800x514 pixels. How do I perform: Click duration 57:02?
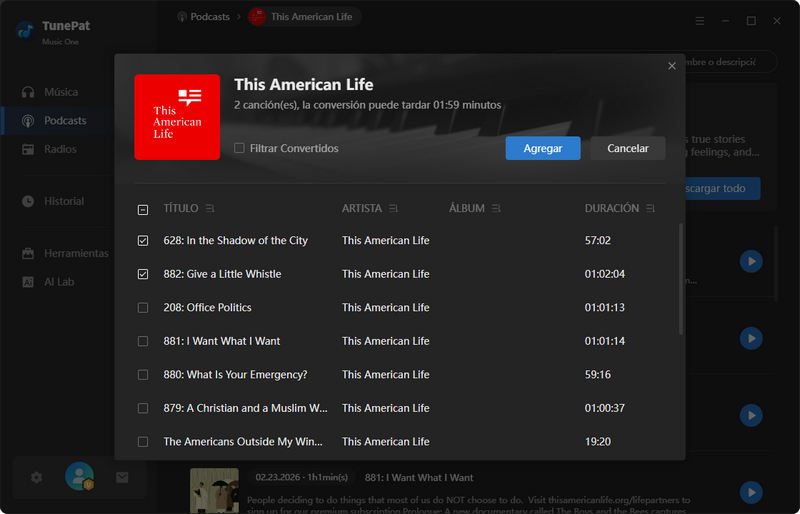pyautogui.click(x=597, y=240)
